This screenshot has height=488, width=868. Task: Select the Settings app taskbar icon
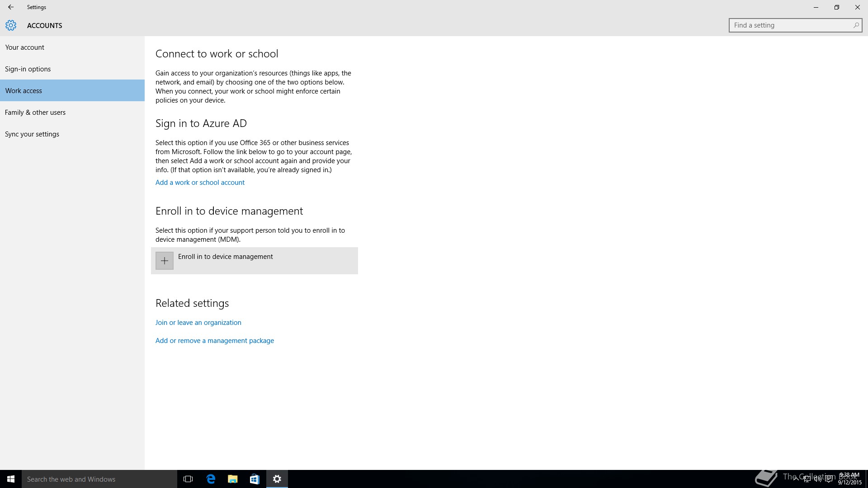coord(277,479)
